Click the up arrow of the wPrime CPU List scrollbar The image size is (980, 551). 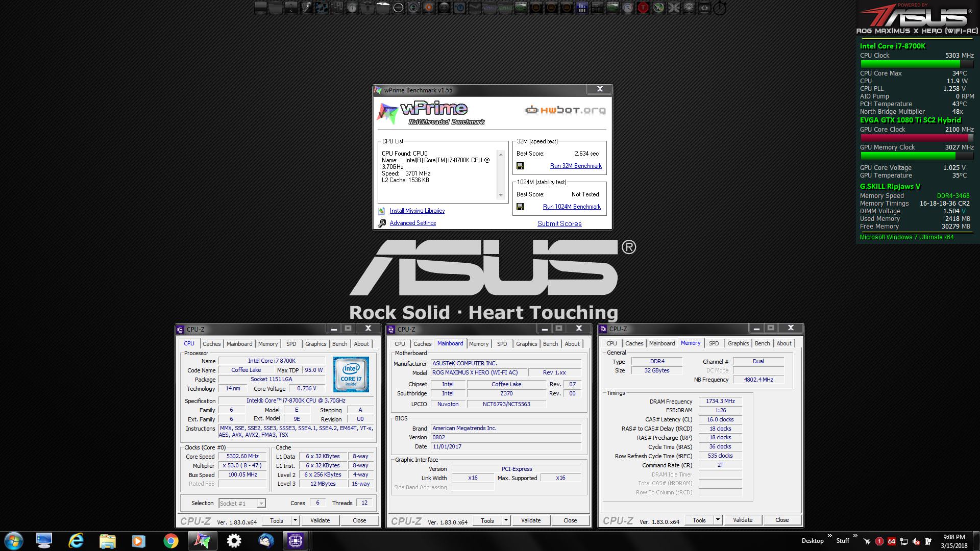point(501,155)
